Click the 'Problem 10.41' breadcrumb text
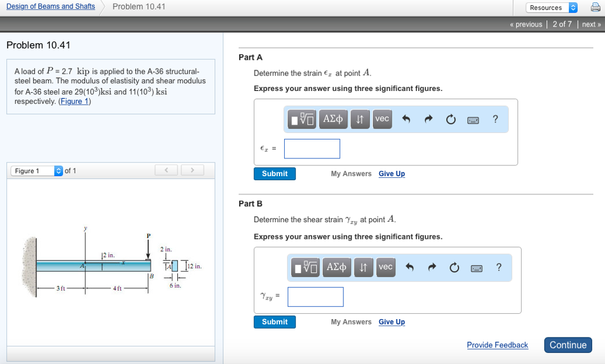 click(x=139, y=6)
